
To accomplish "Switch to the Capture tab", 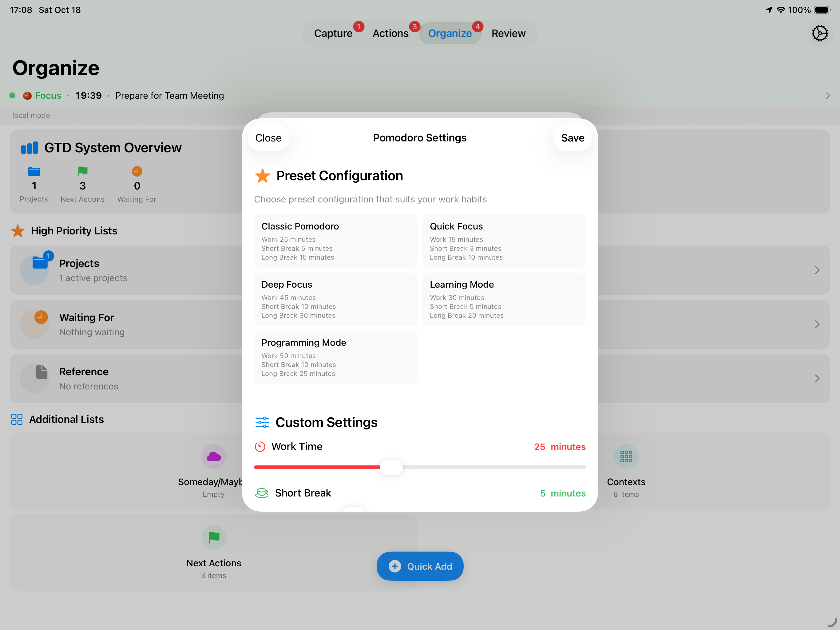I will [x=333, y=33].
